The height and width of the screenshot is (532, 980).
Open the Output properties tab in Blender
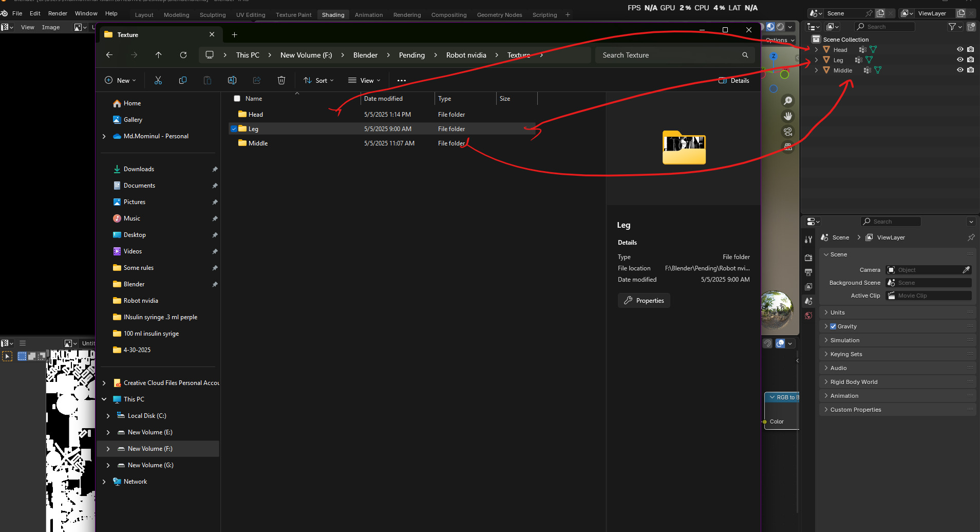tap(808, 272)
